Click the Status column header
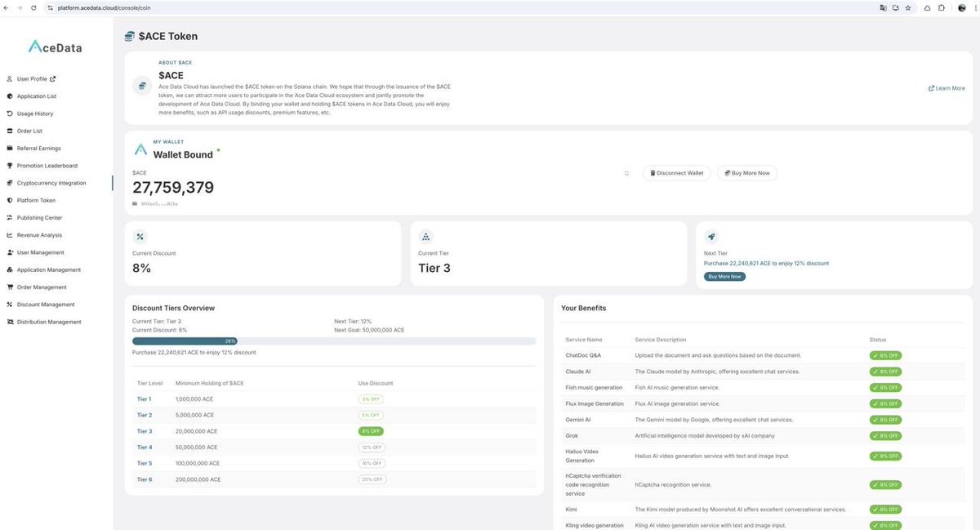The image size is (980, 530). (x=878, y=340)
